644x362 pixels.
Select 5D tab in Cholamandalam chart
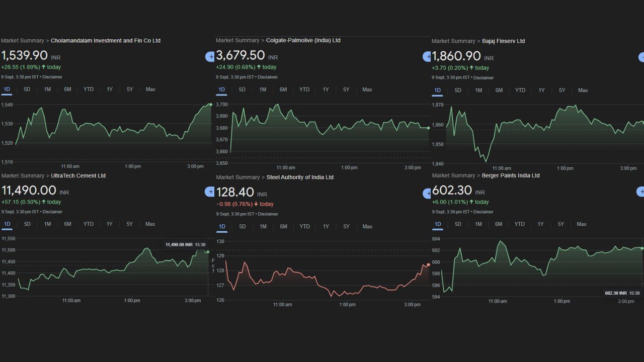pyautogui.click(x=27, y=89)
